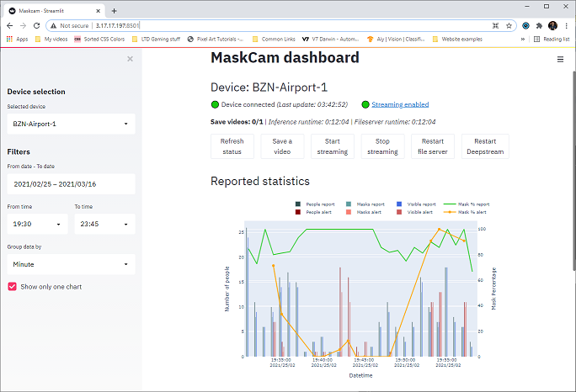Open the Streamlit hamburger menu
Viewport: 576px width, 392px height.
[x=561, y=59]
